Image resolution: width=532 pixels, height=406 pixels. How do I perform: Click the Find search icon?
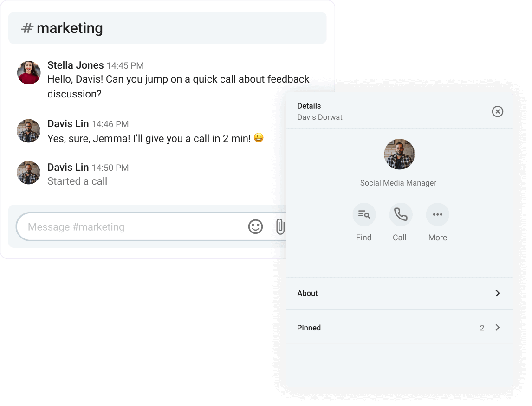coord(364,214)
